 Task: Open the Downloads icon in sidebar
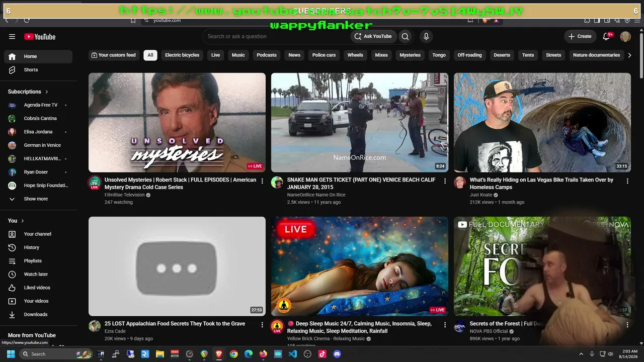point(12,315)
